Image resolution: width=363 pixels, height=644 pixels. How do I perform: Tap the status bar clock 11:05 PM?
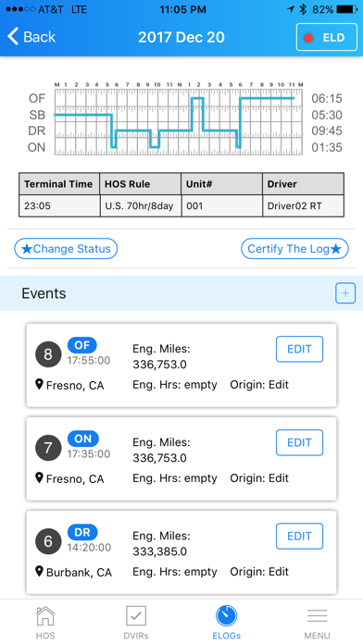[x=183, y=9]
